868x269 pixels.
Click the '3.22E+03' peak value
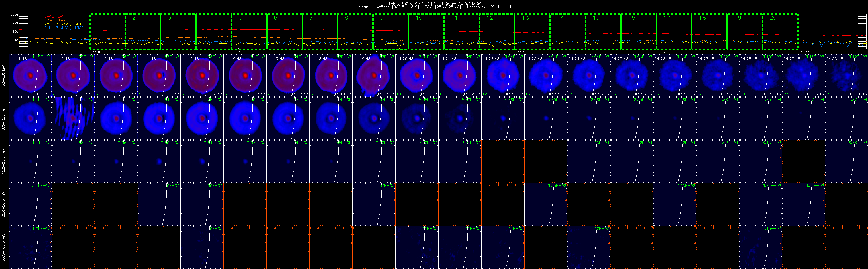tap(729, 57)
